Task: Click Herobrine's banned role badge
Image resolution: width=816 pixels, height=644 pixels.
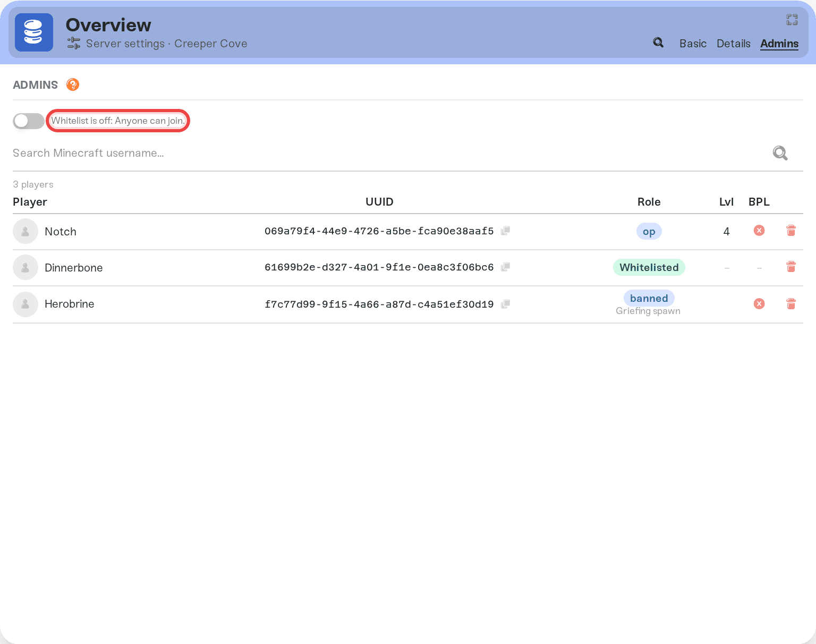Action: (649, 298)
